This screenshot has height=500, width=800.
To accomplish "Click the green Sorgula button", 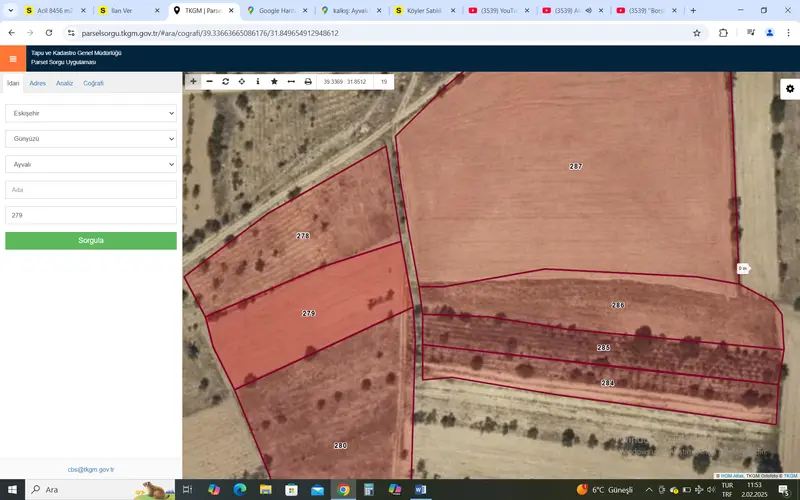I will 91,241.
